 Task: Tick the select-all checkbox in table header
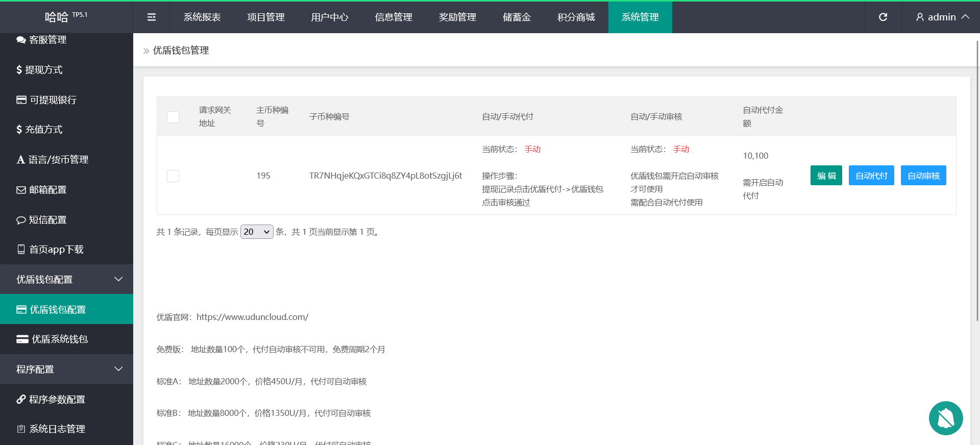tap(173, 117)
